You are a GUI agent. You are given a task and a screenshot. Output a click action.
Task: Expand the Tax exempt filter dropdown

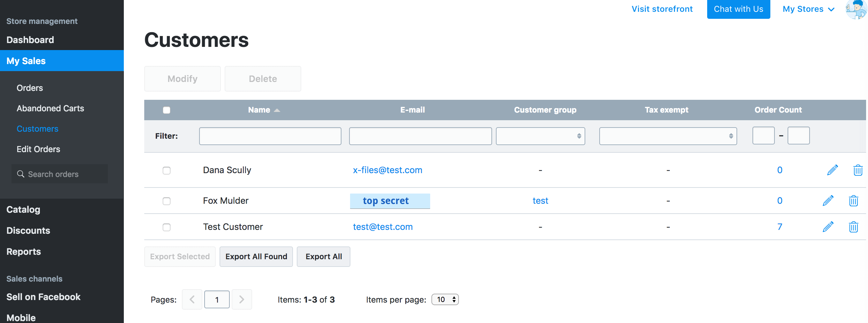point(668,136)
